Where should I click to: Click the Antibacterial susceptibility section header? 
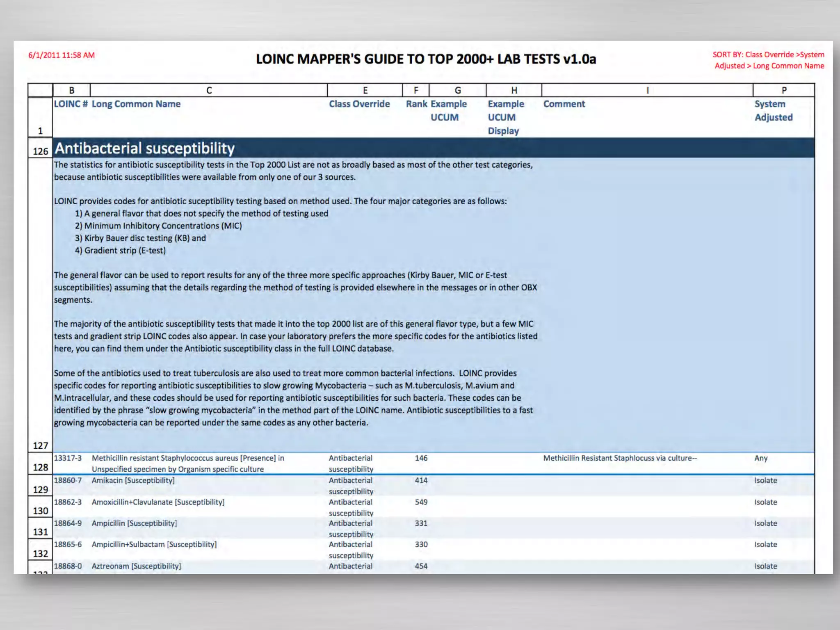[x=144, y=148]
